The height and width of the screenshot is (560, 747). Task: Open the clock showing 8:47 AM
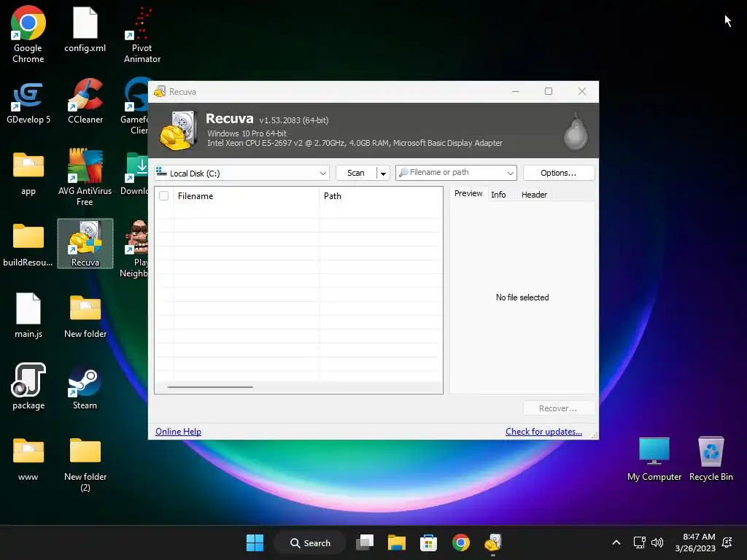pyautogui.click(x=695, y=542)
